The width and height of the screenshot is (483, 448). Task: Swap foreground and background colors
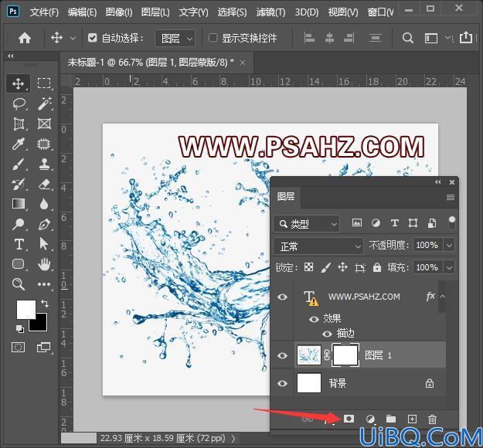[x=45, y=304]
